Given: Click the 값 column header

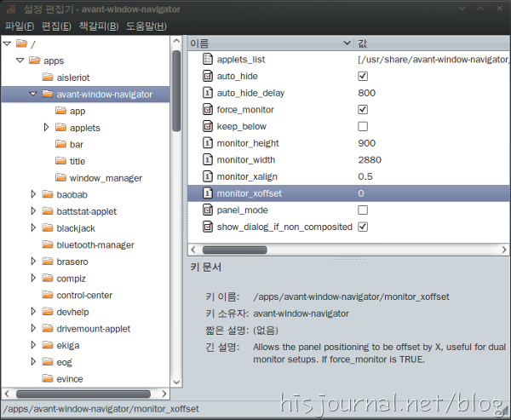Looking at the screenshot, I should (x=432, y=43).
